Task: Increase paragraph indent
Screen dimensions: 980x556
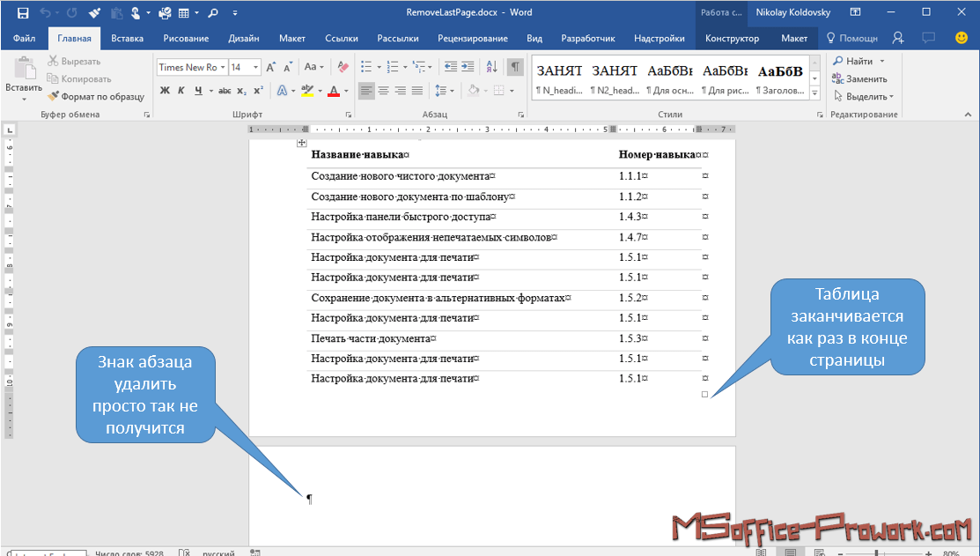Action: pos(468,67)
